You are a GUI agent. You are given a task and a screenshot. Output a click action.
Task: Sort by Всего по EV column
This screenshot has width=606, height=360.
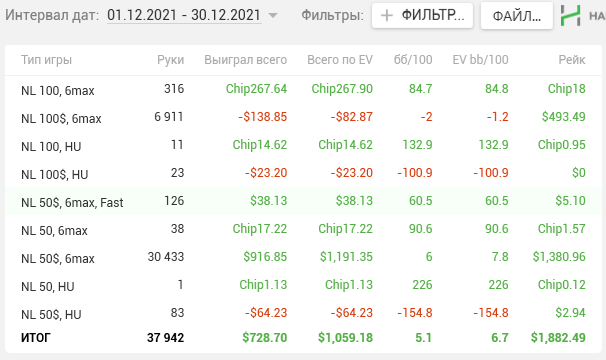[x=340, y=60]
